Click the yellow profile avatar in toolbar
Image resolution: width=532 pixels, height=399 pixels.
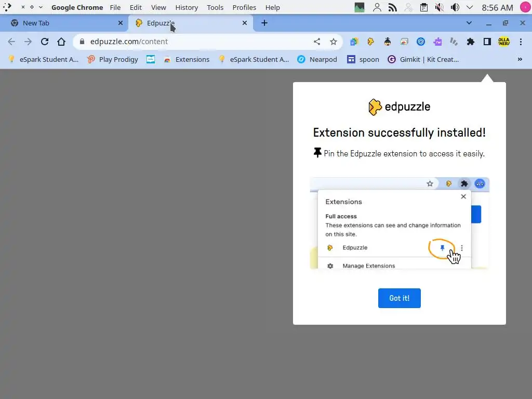(504, 42)
